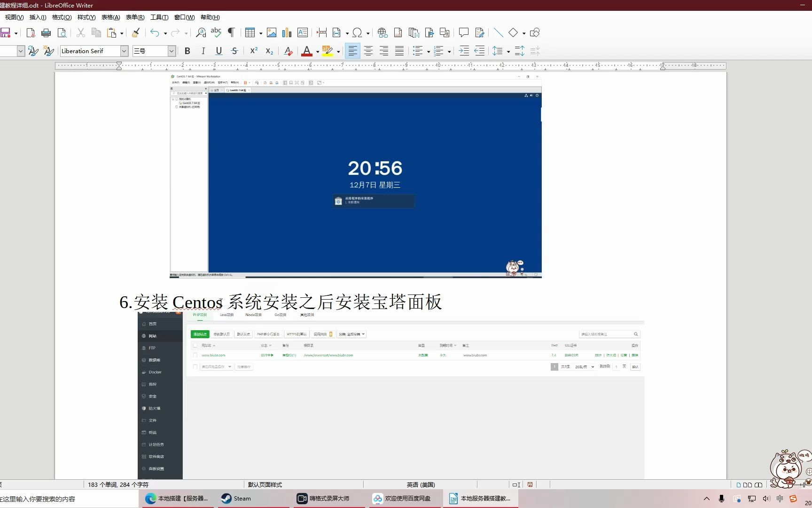
Task: Click the Insert Comment icon
Action: tap(464, 32)
